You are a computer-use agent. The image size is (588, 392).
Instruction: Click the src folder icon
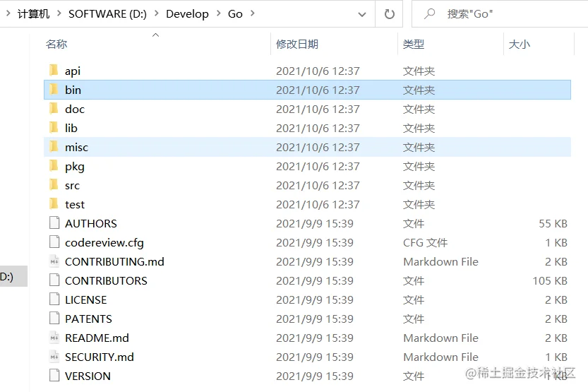(54, 184)
